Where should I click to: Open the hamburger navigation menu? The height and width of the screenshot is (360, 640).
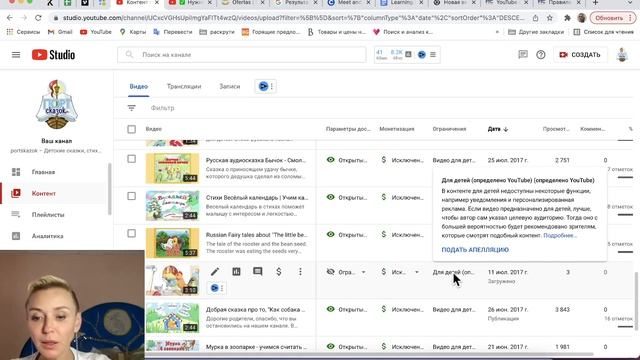(16, 55)
